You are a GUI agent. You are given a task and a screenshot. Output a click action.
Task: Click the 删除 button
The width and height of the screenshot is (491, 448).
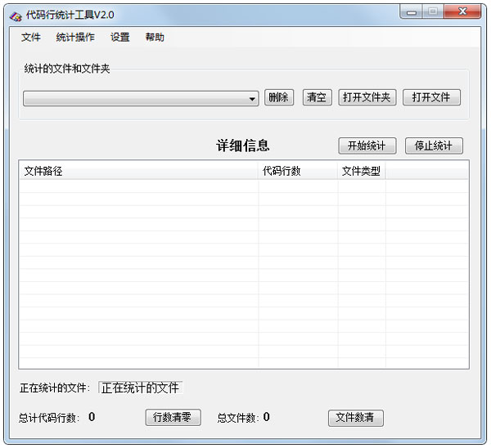coord(279,98)
